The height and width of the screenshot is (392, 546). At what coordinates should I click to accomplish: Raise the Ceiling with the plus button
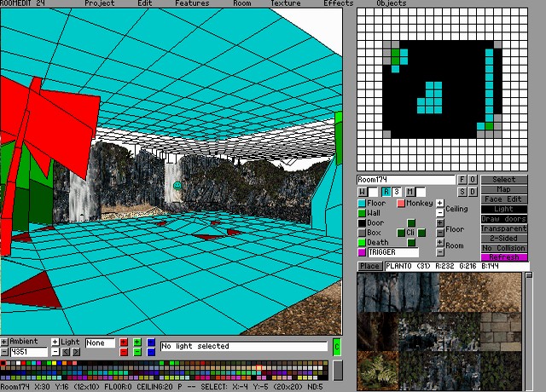pyautogui.click(x=439, y=204)
